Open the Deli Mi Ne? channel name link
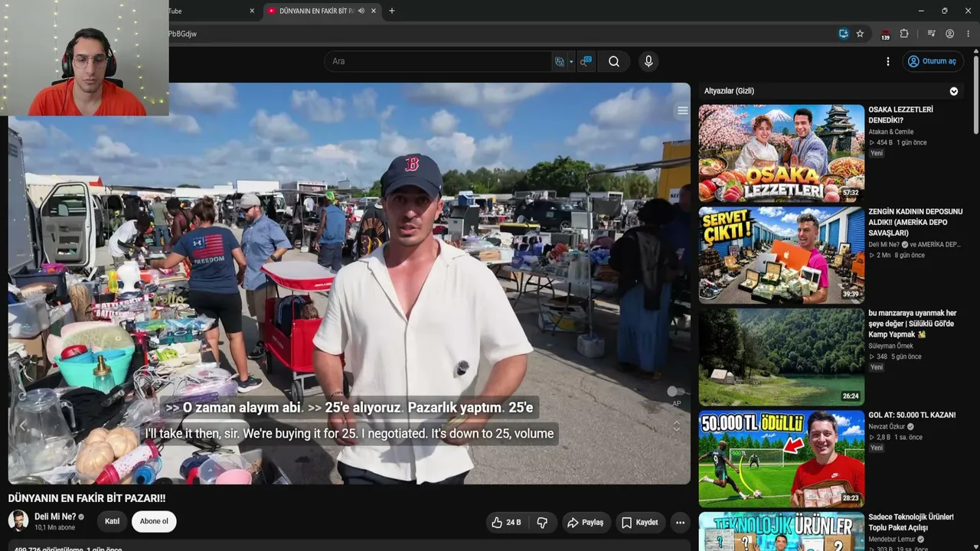 55,517
